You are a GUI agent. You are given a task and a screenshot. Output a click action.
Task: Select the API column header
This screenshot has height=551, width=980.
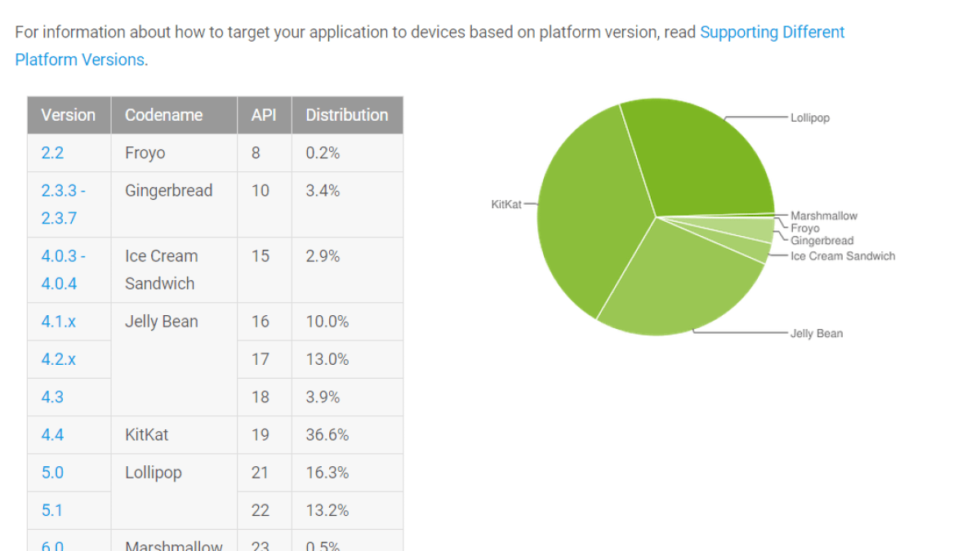[x=264, y=115]
